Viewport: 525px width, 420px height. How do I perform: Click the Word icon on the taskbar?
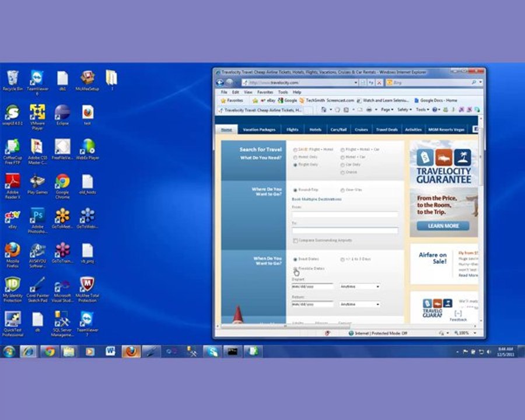click(110, 351)
